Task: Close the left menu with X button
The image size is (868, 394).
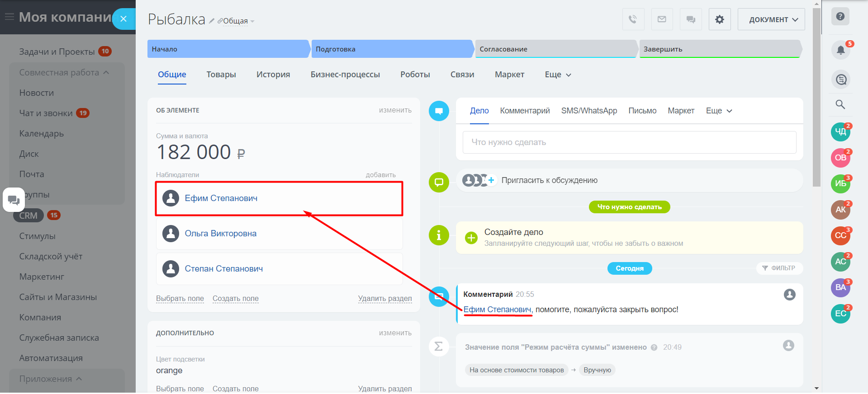Action: tap(123, 19)
